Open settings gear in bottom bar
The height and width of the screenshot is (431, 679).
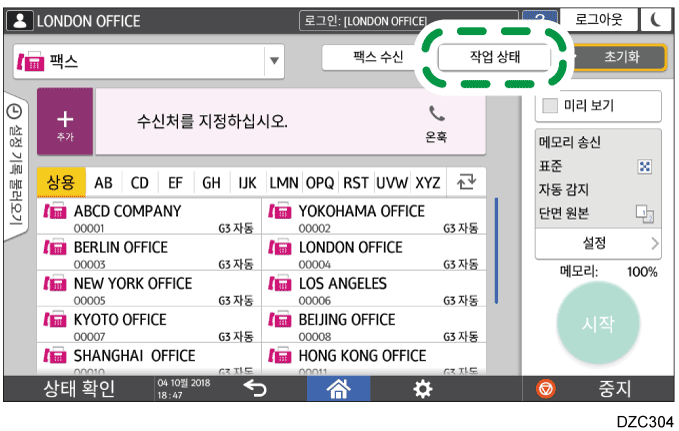(424, 389)
